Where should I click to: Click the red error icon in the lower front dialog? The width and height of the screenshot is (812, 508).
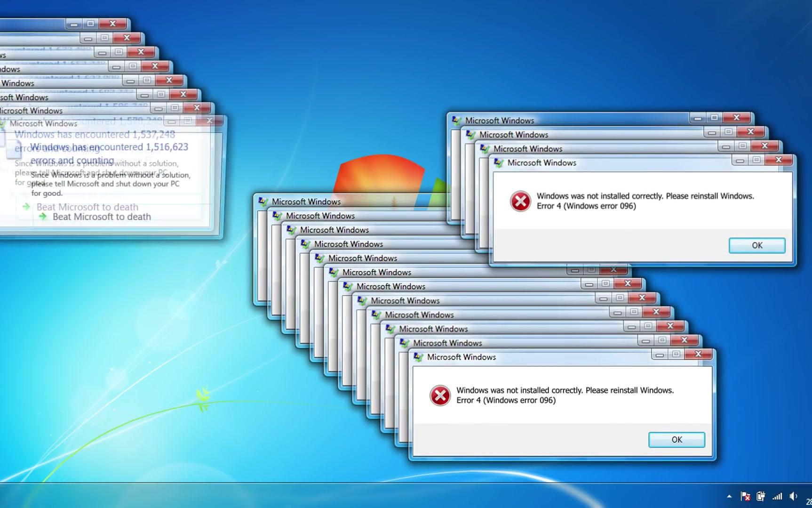coord(440,395)
